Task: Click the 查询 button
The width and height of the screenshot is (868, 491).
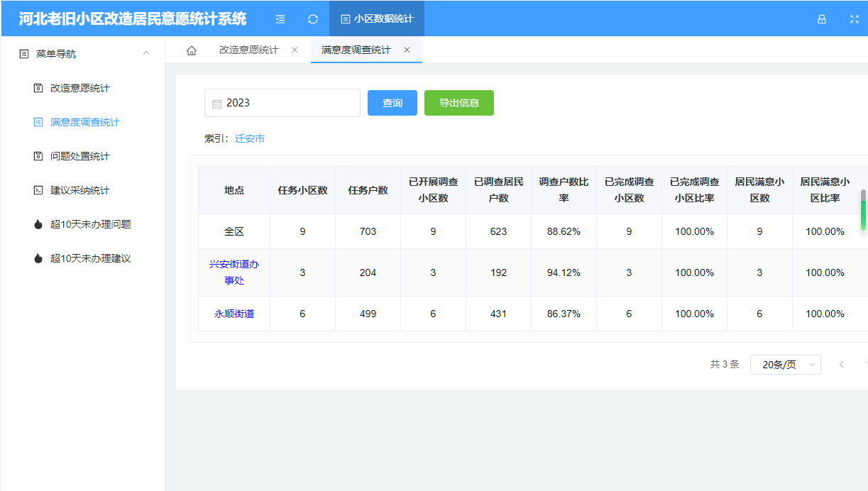Action: 392,103
